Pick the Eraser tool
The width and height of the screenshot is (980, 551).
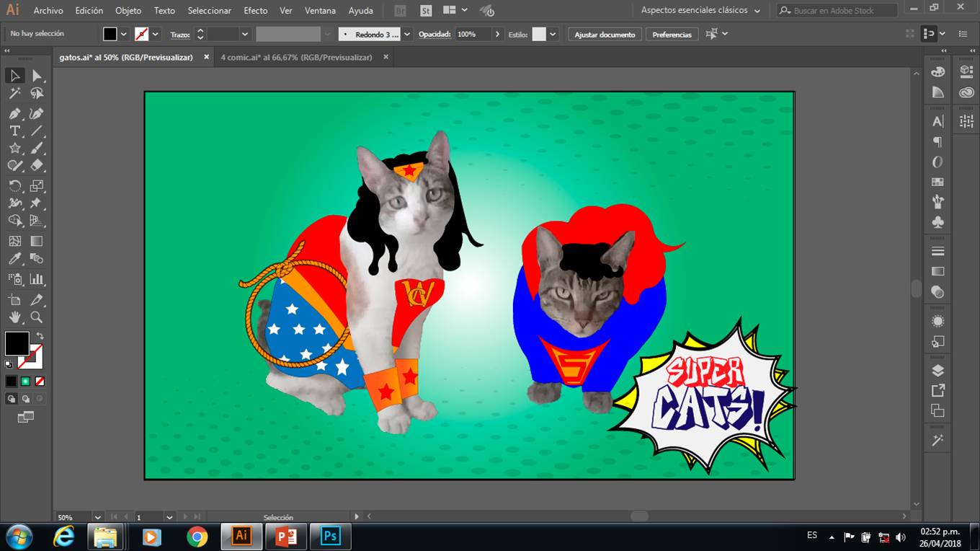pos(37,166)
